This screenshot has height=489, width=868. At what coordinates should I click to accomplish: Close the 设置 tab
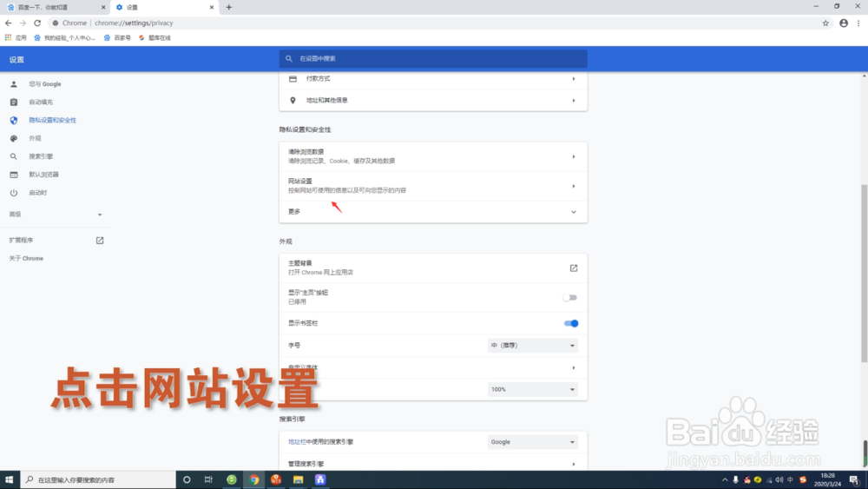212,7
